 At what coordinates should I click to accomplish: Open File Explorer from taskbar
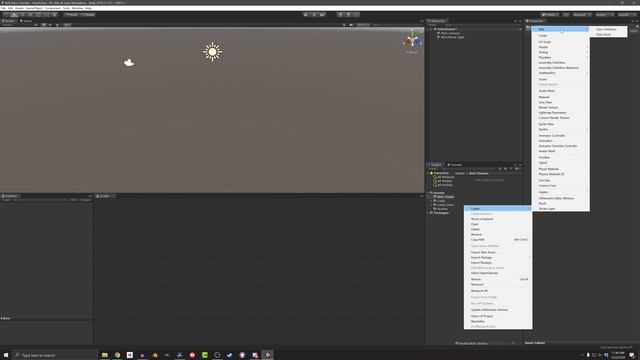(104, 355)
